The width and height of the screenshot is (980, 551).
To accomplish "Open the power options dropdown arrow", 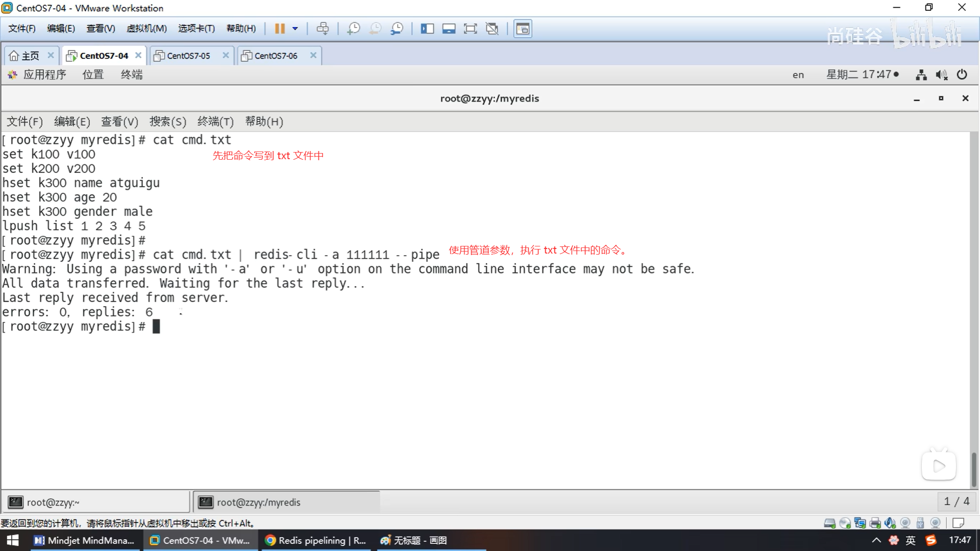I will pos(295,29).
